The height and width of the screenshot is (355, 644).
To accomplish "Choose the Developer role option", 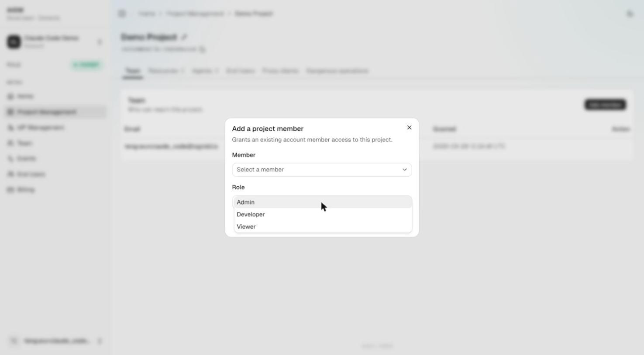I will [x=323, y=214].
